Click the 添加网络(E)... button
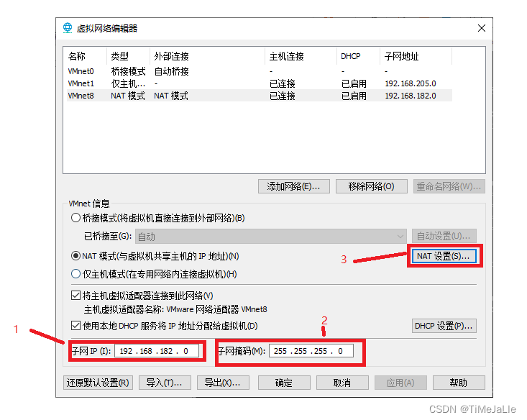527x420 pixels. point(293,186)
